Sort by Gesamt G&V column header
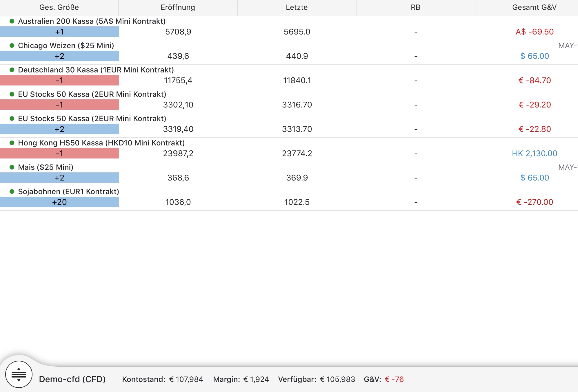This screenshot has width=578, height=392. (534, 8)
